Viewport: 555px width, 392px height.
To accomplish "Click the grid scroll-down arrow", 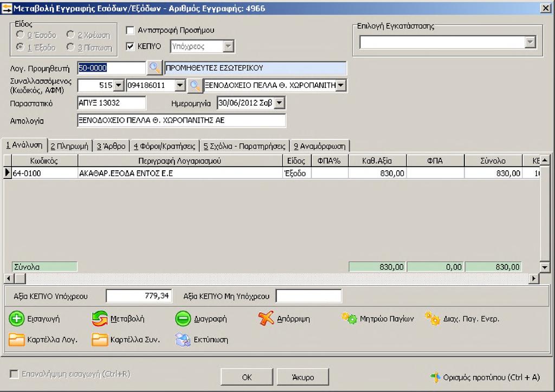I will (x=545, y=267).
